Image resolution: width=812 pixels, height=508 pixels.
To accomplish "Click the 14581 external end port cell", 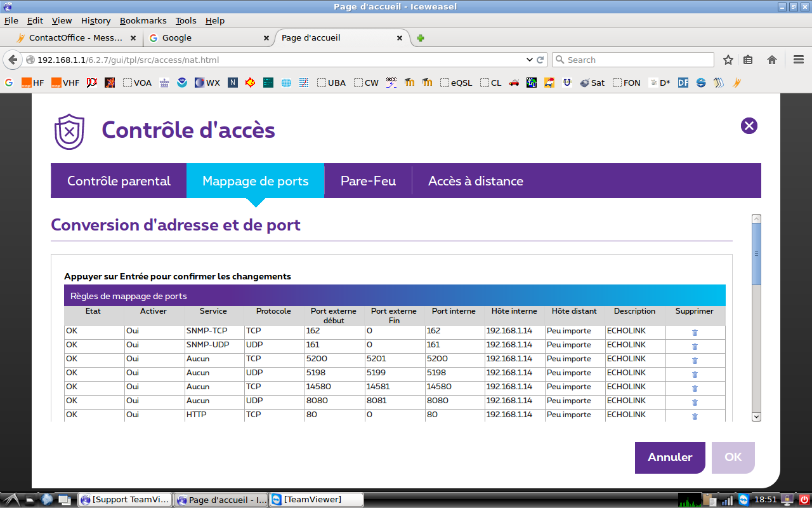I will 395,387.
